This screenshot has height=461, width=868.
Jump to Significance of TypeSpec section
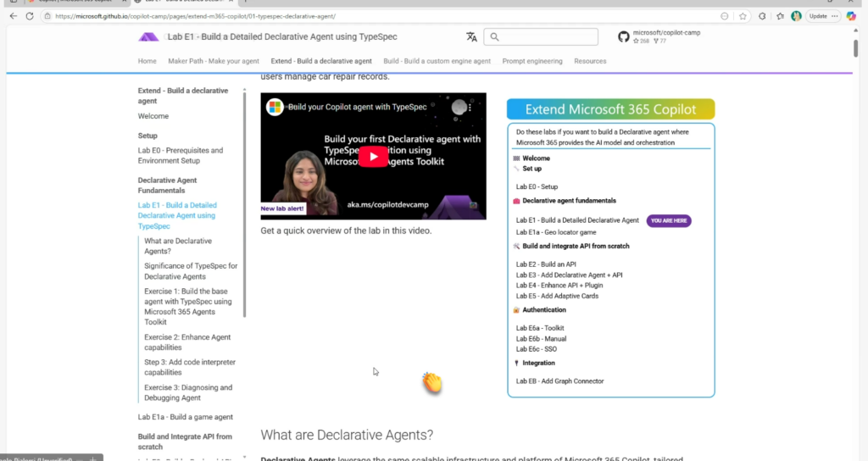(x=191, y=271)
